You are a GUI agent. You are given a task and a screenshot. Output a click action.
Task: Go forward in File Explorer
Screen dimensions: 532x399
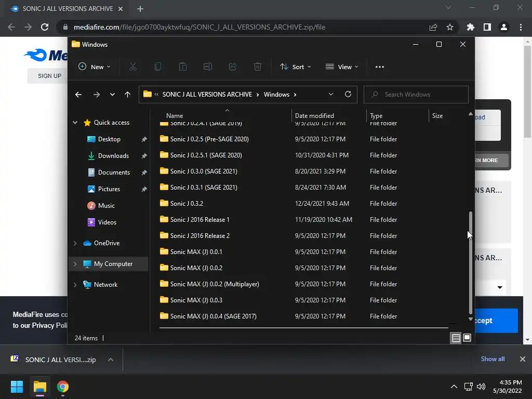click(97, 95)
